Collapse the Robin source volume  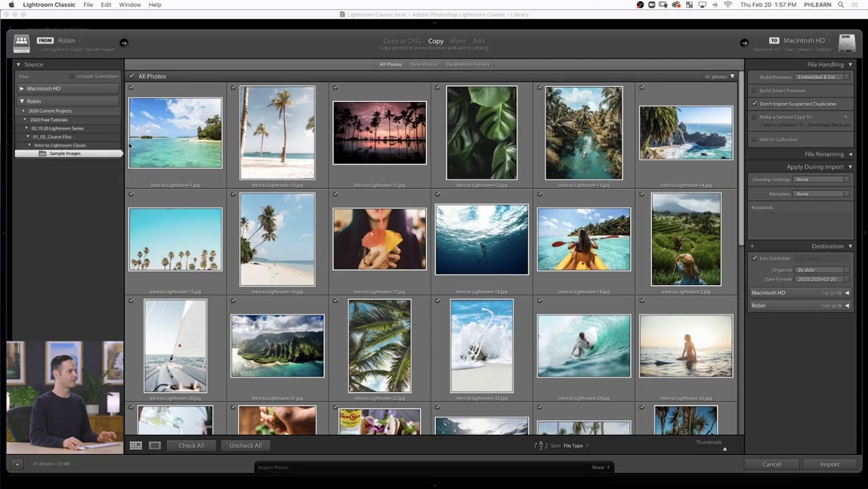pos(22,101)
